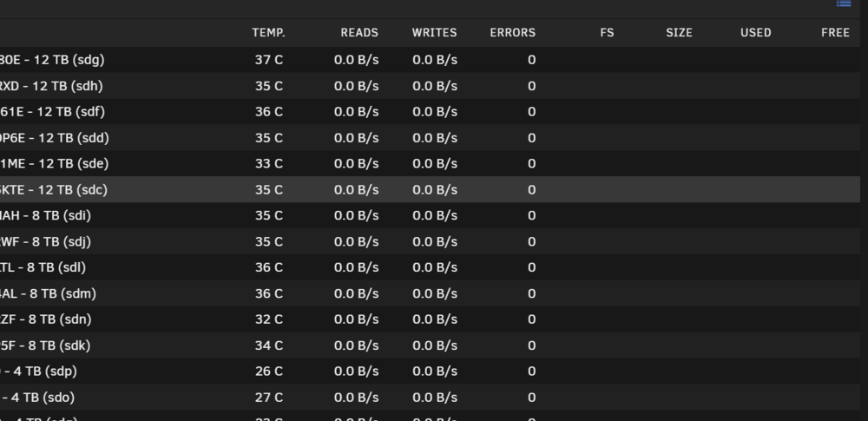Open the 12 TB (sdf) disk link

tap(52, 112)
